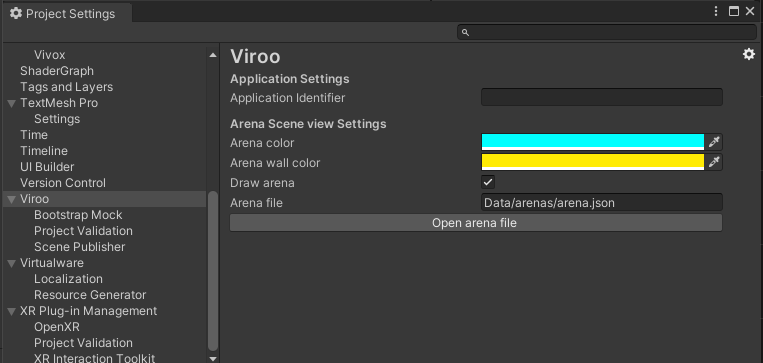Viewport: 763px width, 363px height.
Task: Open the Version Control settings
Action: click(63, 183)
